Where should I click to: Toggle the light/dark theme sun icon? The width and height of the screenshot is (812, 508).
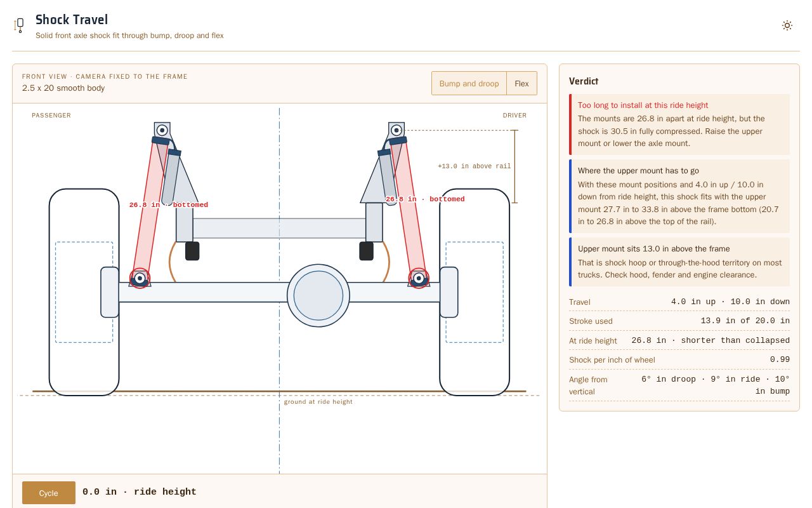tap(787, 25)
